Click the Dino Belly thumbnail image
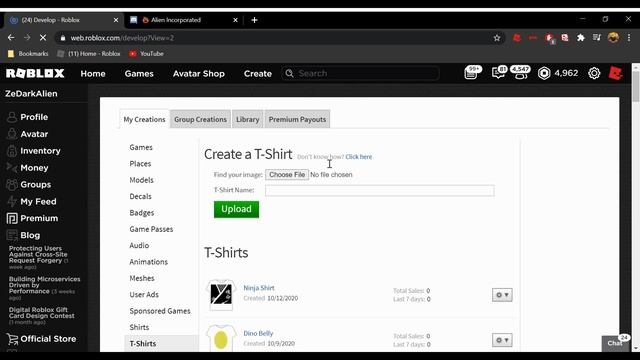This screenshot has width=640, height=360. [221, 338]
